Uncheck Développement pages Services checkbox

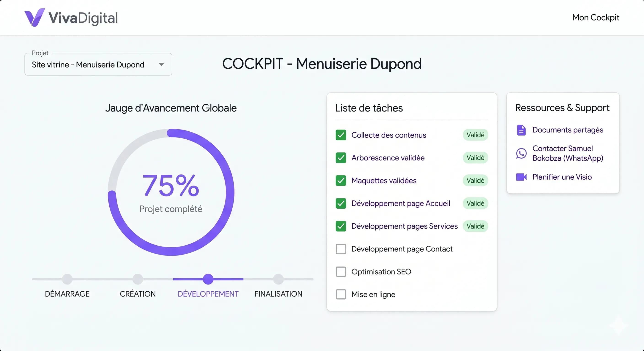pyautogui.click(x=341, y=226)
